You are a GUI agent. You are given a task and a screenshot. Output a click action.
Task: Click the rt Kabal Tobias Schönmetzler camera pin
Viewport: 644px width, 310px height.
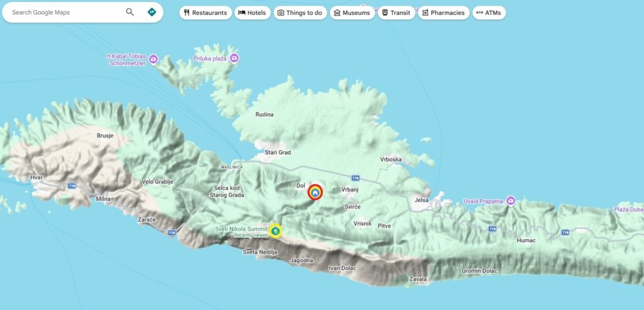pos(153,60)
